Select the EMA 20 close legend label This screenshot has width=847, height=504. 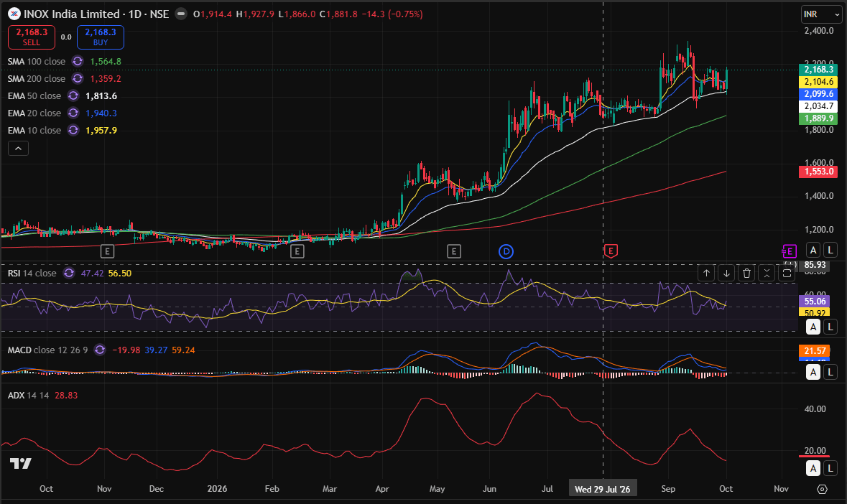click(34, 113)
